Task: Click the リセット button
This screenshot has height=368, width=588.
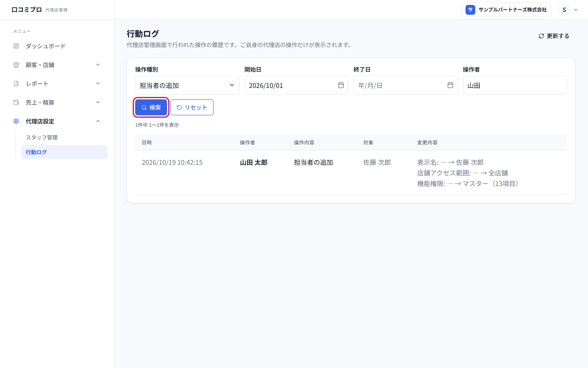Action: pos(192,108)
